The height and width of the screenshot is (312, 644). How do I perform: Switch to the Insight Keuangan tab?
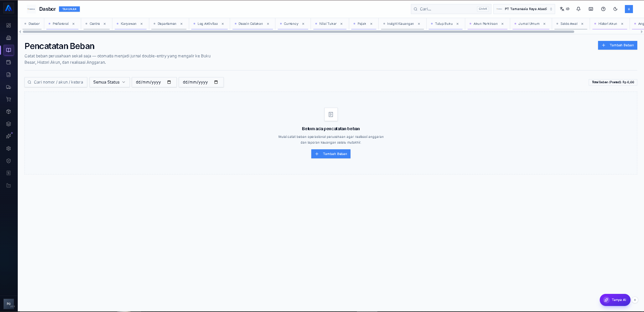click(400, 24)
